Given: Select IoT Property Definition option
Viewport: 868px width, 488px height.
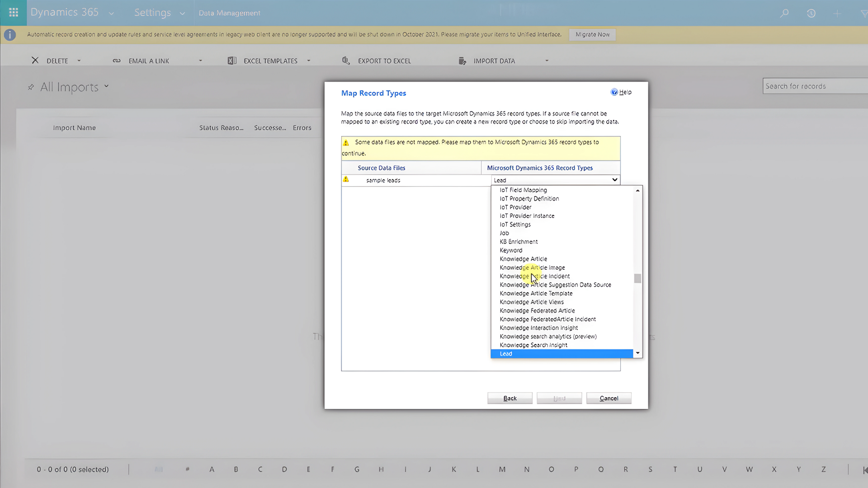Looking at the screenshot, I should pyautogui.click(x=529, y=199).
